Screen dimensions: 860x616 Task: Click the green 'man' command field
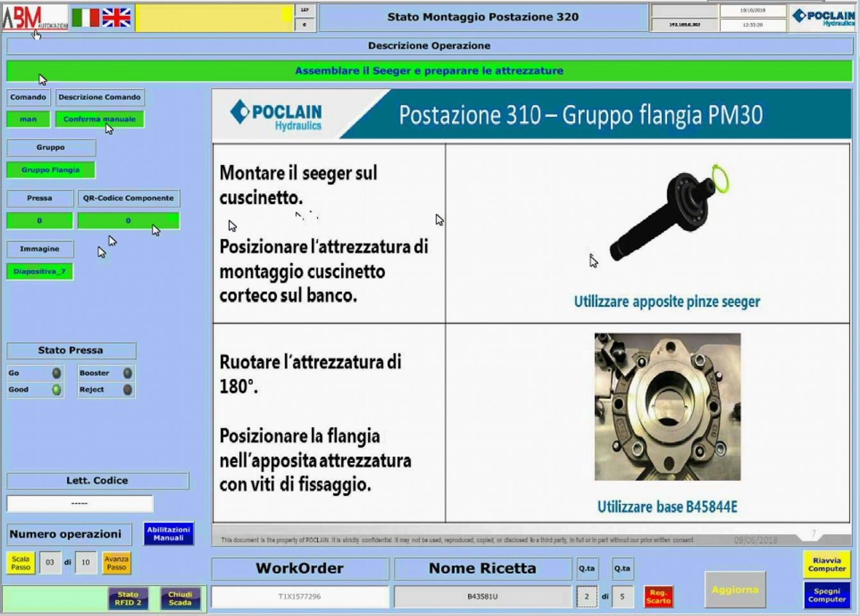pos(28,119)
